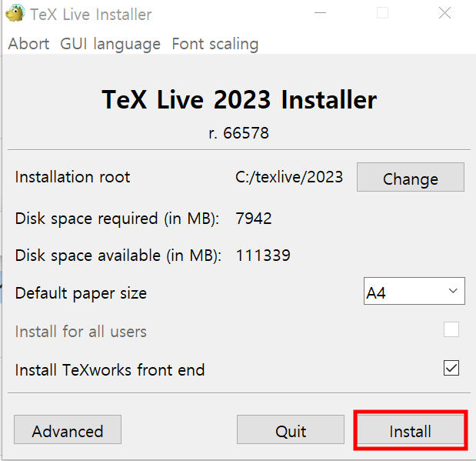Minimize the TeX Live Installer window

(x=320, y=13)
